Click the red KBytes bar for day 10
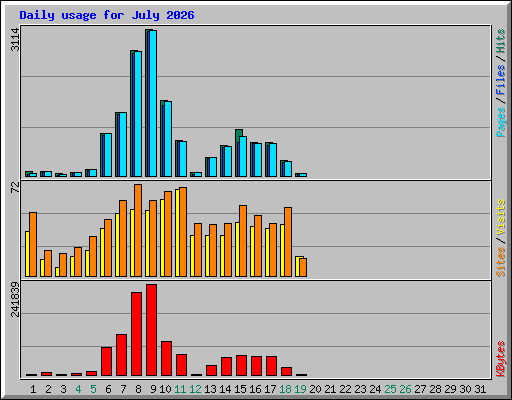This screenshot has height=400, width=512. pos(166,358)
